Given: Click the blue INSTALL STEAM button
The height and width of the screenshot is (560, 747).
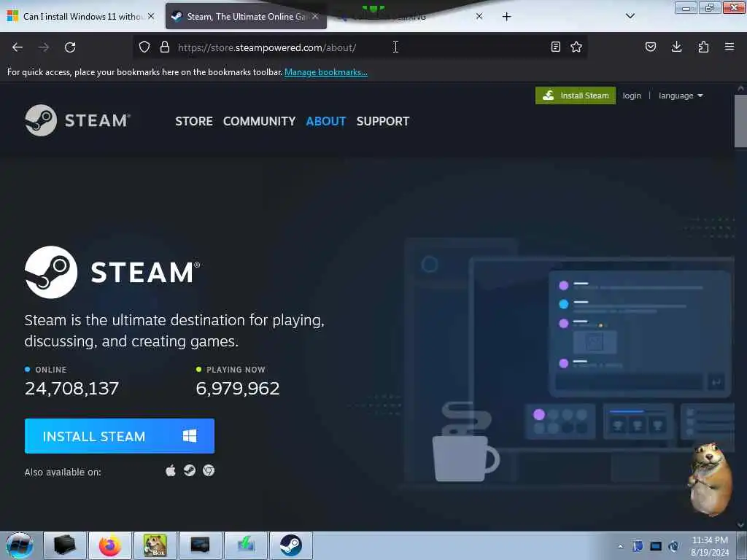Looking at the screenshot, I should pyautogui.click(x=120, y=436).
